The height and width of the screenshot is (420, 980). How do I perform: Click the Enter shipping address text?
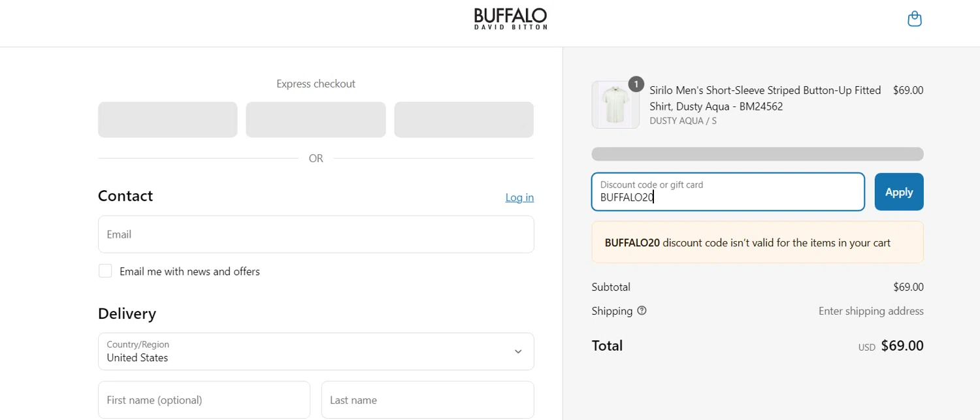(871, 311)
